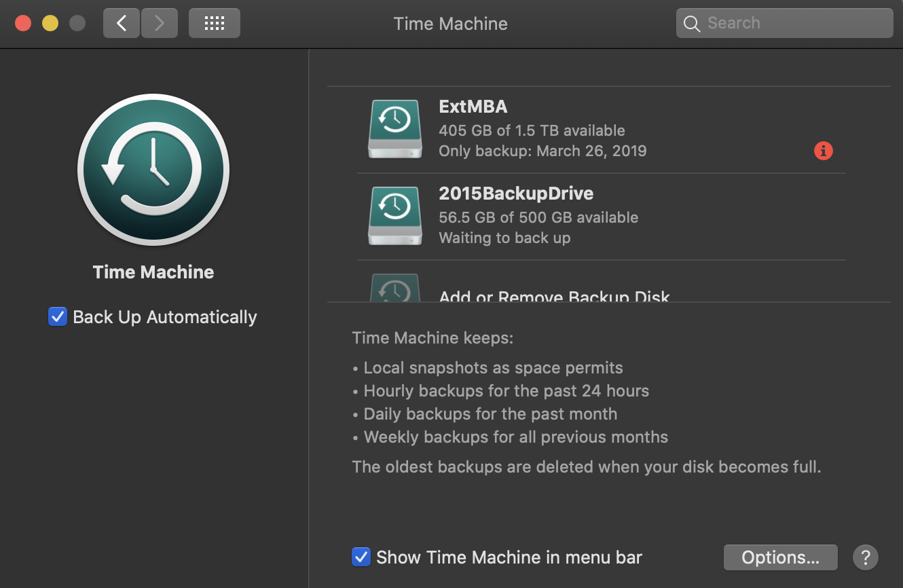
Task: Close the Time Machine window
Action: pyautogui.click(x=23, y=23)
